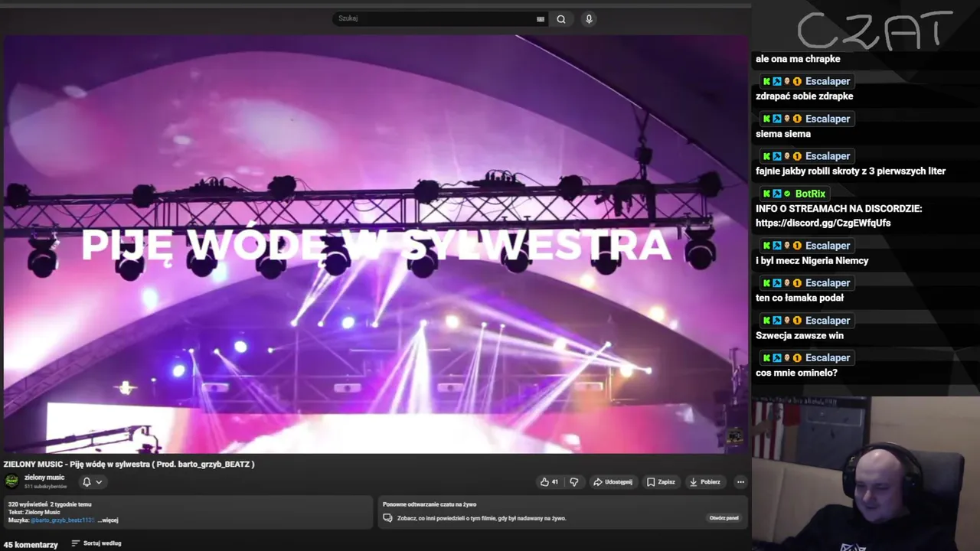Click the magnifying glass search button
Viewport: 980px width, 551px height.
(x=561, y=19)
